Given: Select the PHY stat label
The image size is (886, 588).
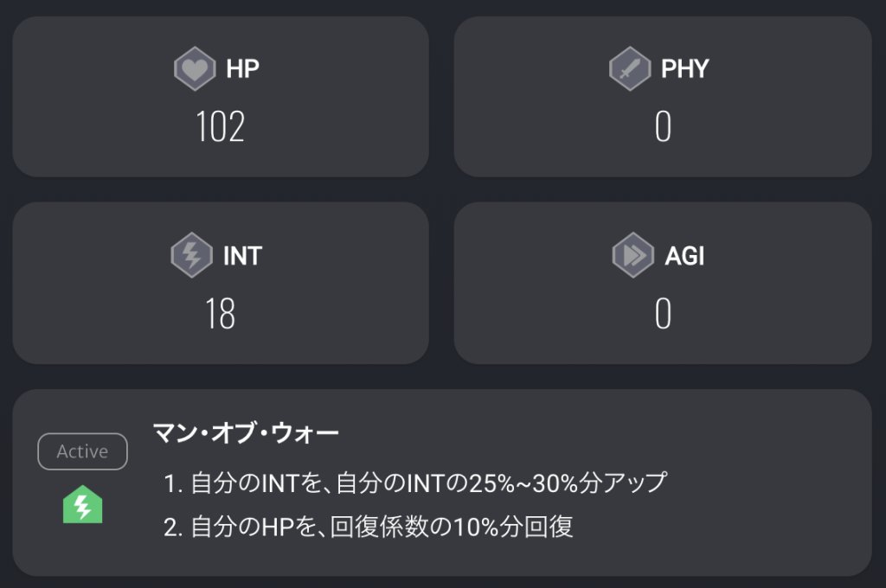Looking at the screenshot, I should (x=684, y=69).
